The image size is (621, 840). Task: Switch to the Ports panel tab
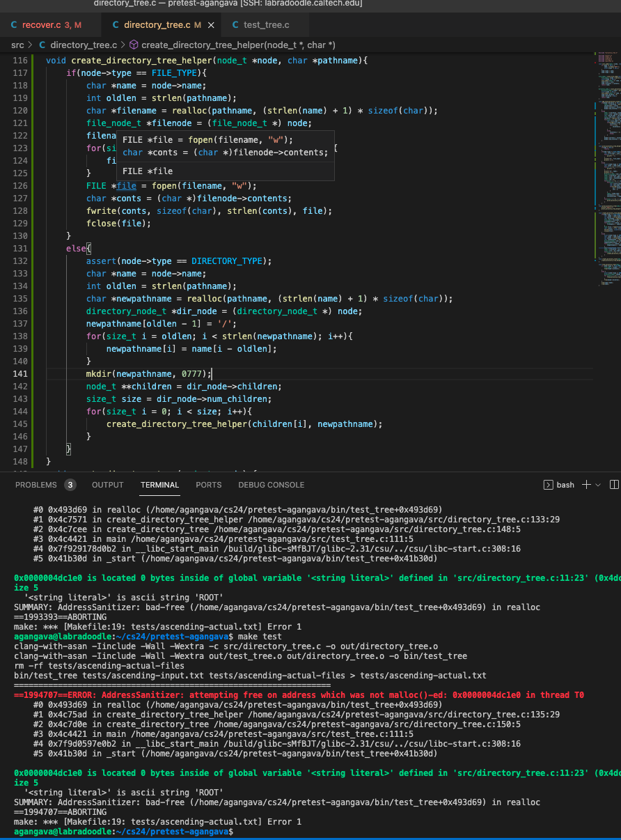[209, 485]
